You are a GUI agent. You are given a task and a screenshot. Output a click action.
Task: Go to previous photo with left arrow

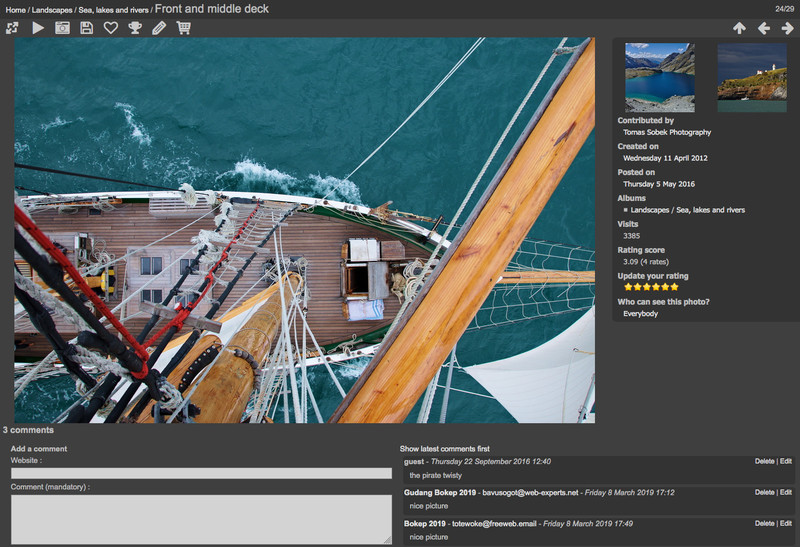(x=764, y=28)
